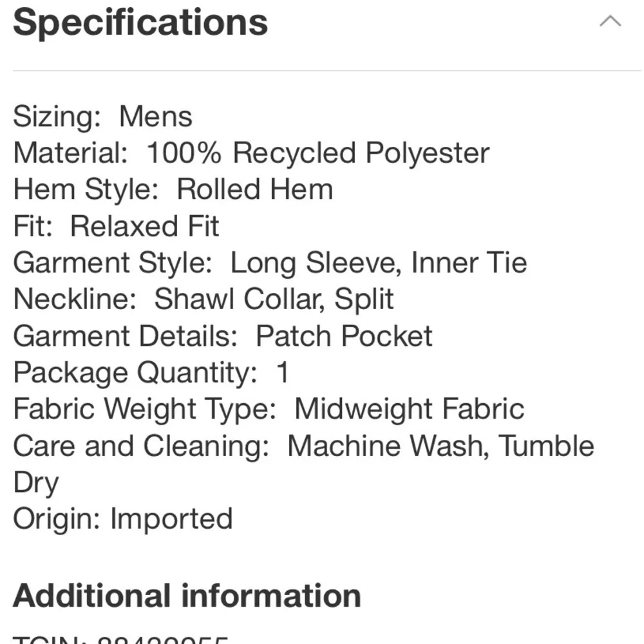Select the Fabric Weight Type: Midweight Fabric line
644x644 pixels.
point(269,409)
